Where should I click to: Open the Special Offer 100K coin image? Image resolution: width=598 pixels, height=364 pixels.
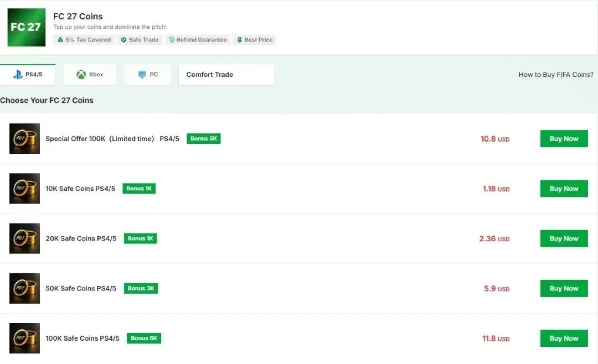pyautogui.click(x=25, y=138)
